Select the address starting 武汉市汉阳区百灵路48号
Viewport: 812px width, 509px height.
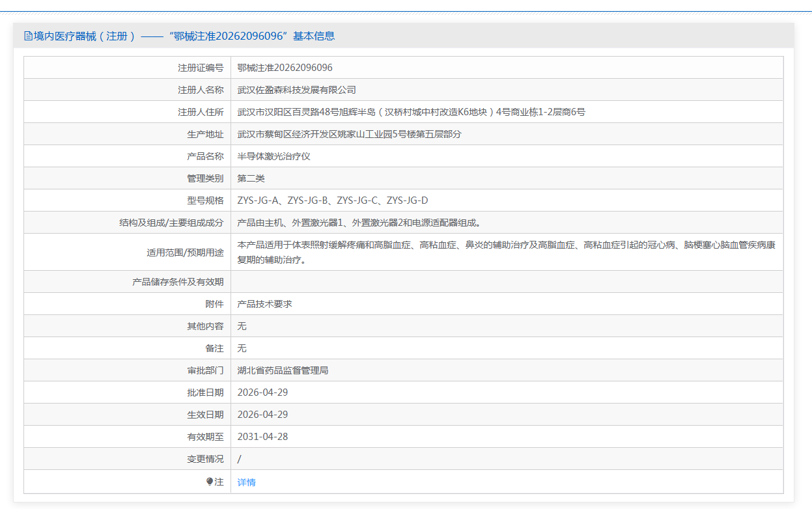pyautogui.click(x=412, y=112)
